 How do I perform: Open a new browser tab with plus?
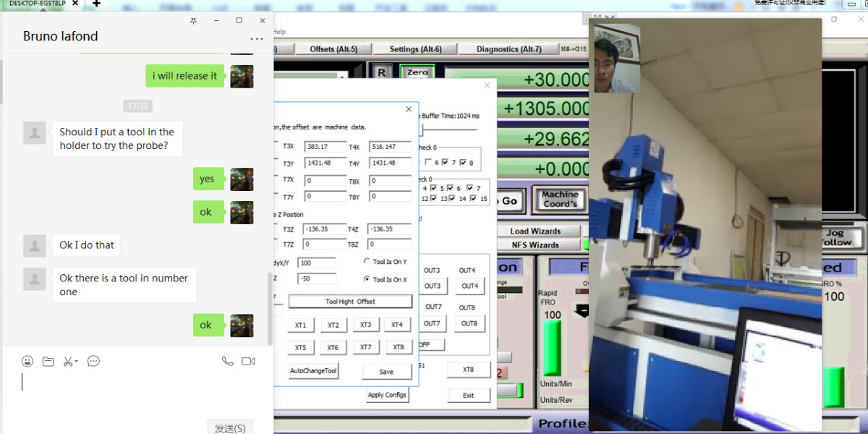[97, 4]
